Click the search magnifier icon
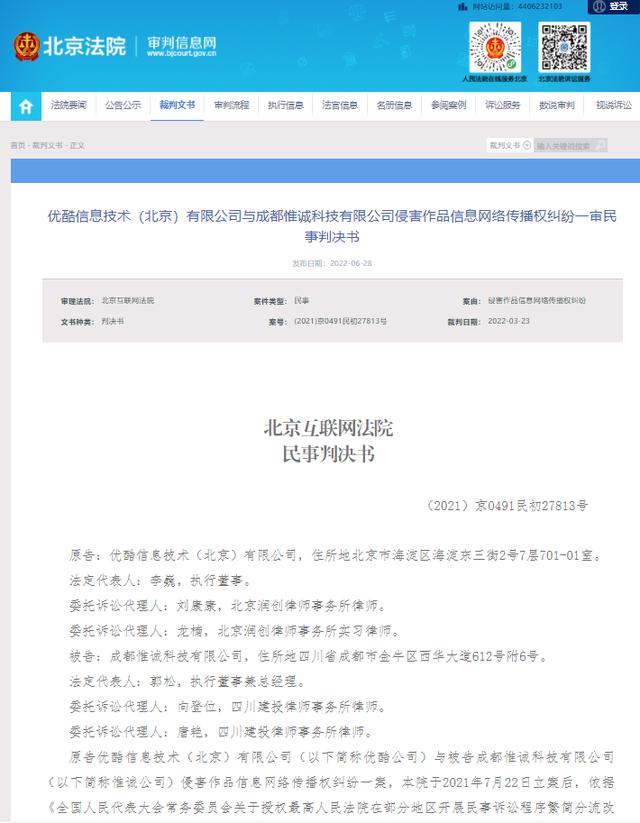This screenshot has width=640, height=823. pos(601,145)
